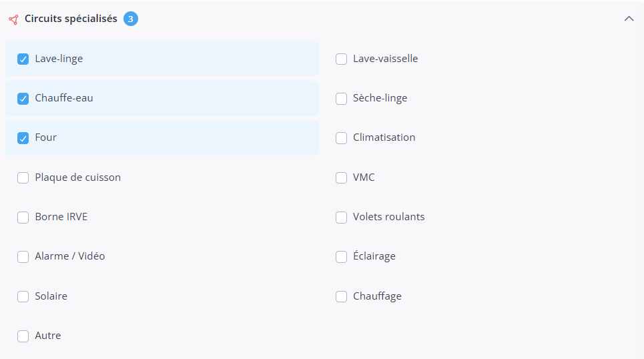Enable the Lave-vaisselle checkbox
This screenshot has width=644, height=359.
341,59
